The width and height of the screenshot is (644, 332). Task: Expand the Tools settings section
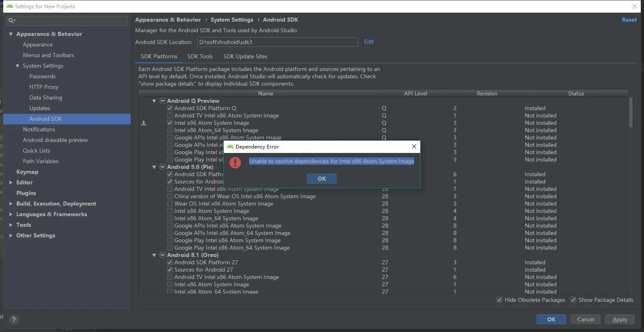point(11,225)
